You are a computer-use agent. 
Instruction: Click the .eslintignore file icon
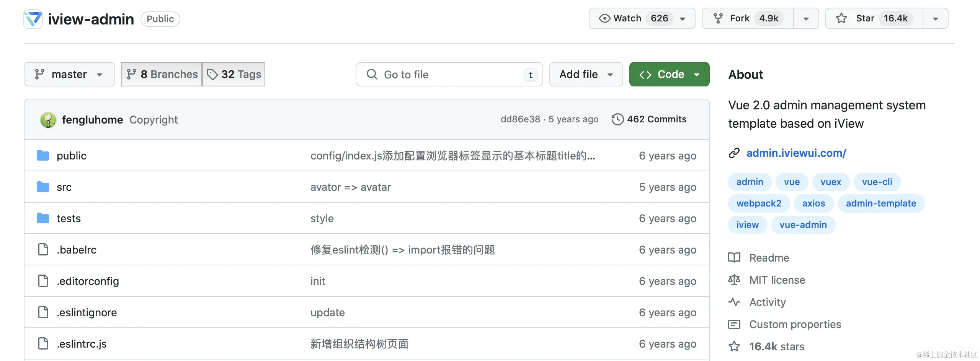(43, 312)
